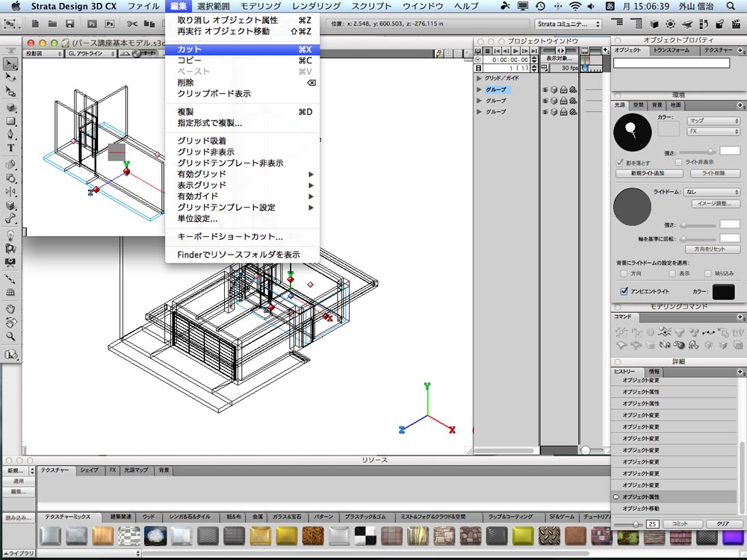Select the mirror tool

(10, 191)
